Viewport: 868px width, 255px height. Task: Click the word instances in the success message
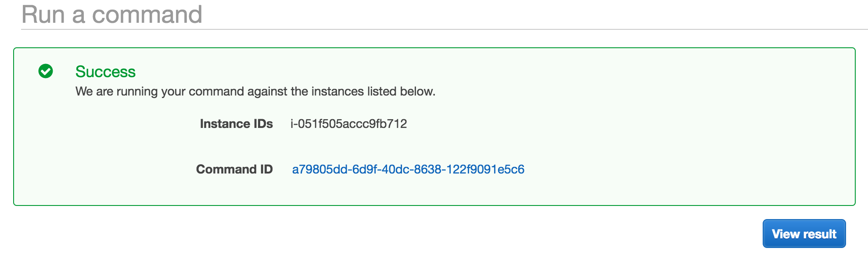point(337,92)
